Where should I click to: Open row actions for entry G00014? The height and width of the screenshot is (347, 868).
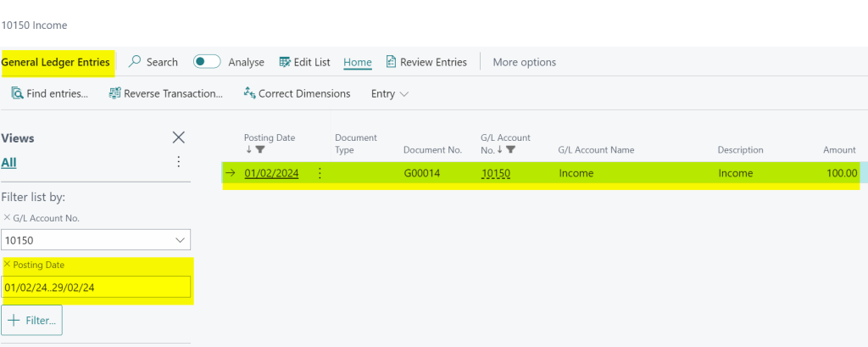(x=320, y=173)
